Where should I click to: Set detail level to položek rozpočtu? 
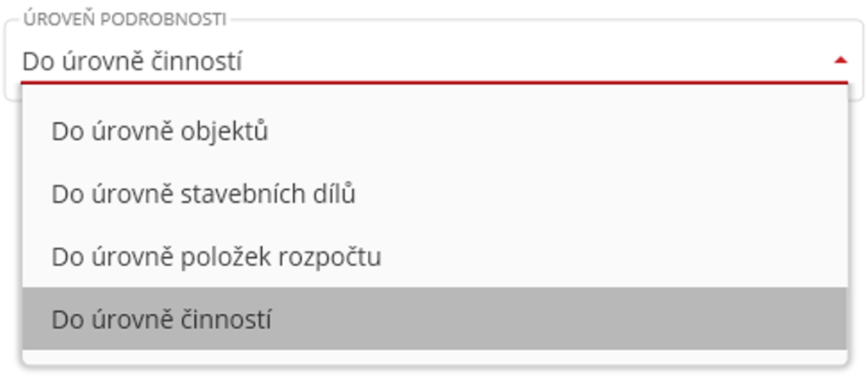[216, 256]
